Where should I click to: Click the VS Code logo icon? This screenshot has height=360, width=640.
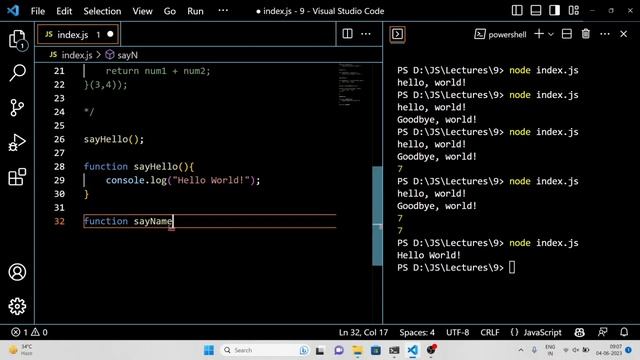pyautogui.click(x=13, y=11)
